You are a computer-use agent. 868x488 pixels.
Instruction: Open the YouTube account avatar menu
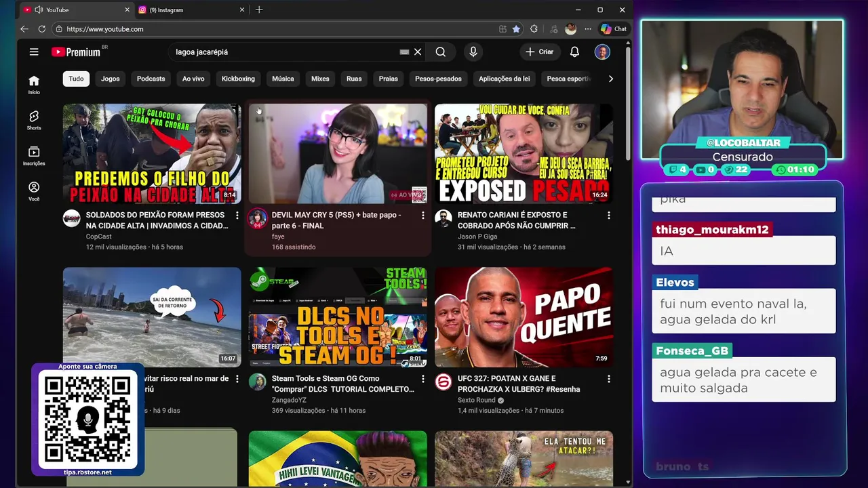pos(602,52)
